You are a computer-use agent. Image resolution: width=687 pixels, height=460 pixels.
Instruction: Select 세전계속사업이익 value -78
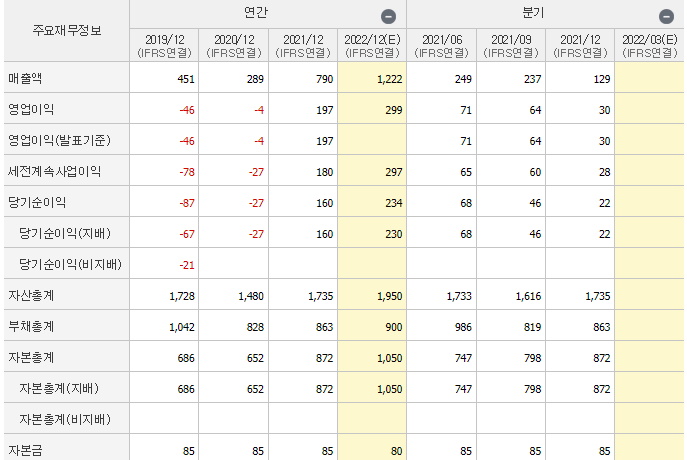coord(187,172)
